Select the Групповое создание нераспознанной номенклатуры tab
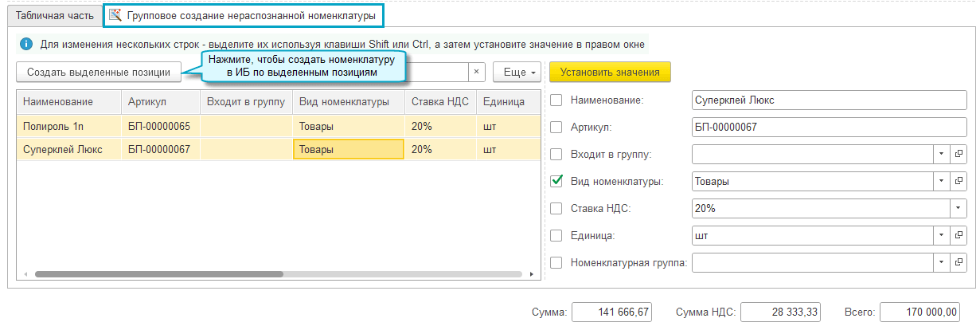The image size is (980, 334). pyautogui.click(x=251, y=15)
